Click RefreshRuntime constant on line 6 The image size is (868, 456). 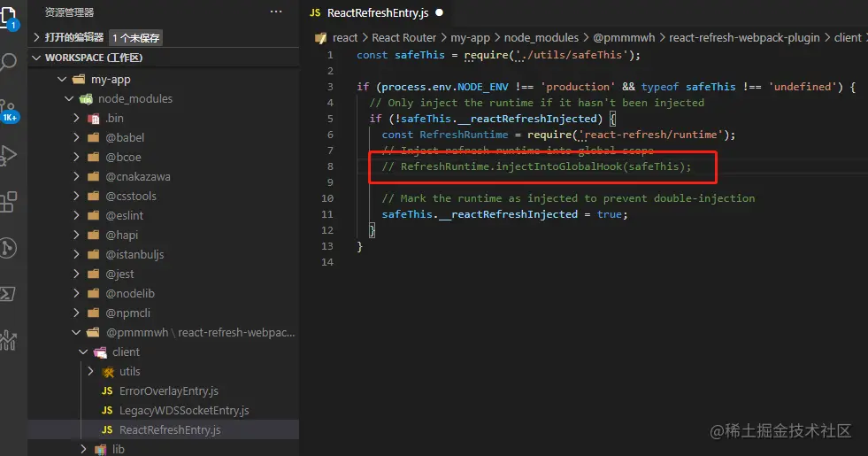tap(464, 135)
